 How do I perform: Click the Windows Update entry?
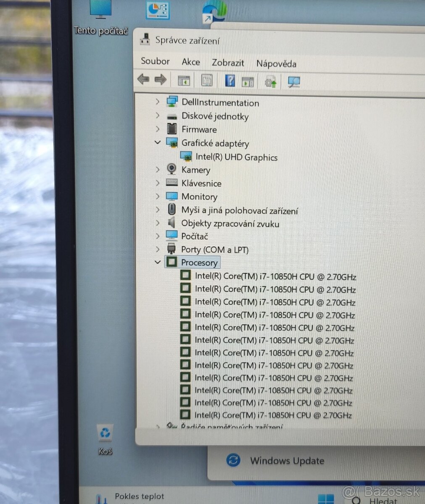pos(287,461)
